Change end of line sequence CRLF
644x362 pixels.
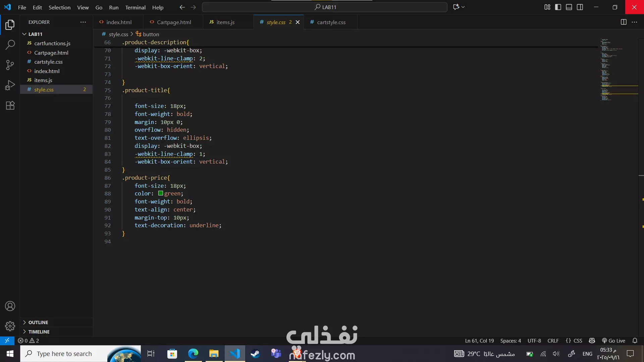[553, 341]
